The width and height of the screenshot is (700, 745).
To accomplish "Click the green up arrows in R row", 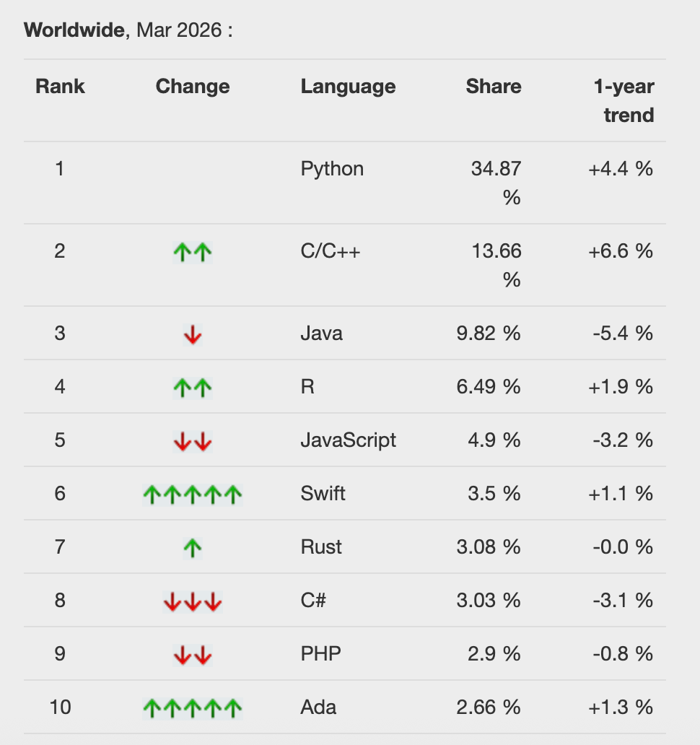I will click(x=193, y=387).
